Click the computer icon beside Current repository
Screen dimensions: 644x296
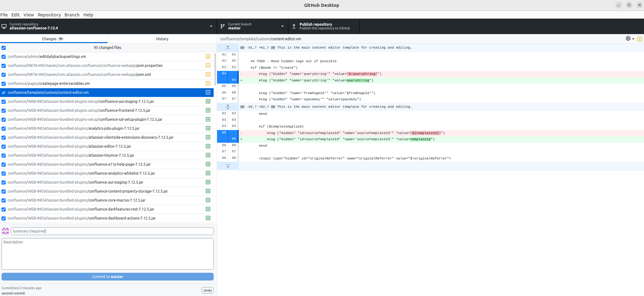point(4,26)
